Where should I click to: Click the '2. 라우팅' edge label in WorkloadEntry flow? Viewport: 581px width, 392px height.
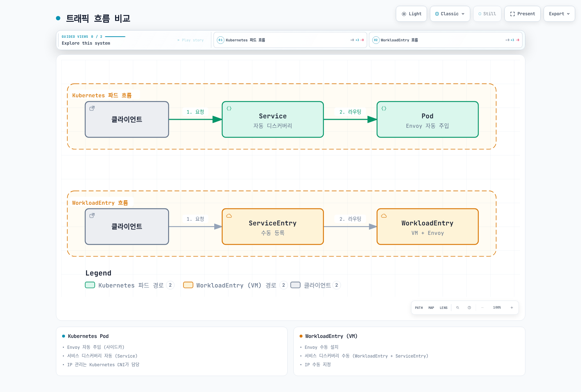(350, 219)
